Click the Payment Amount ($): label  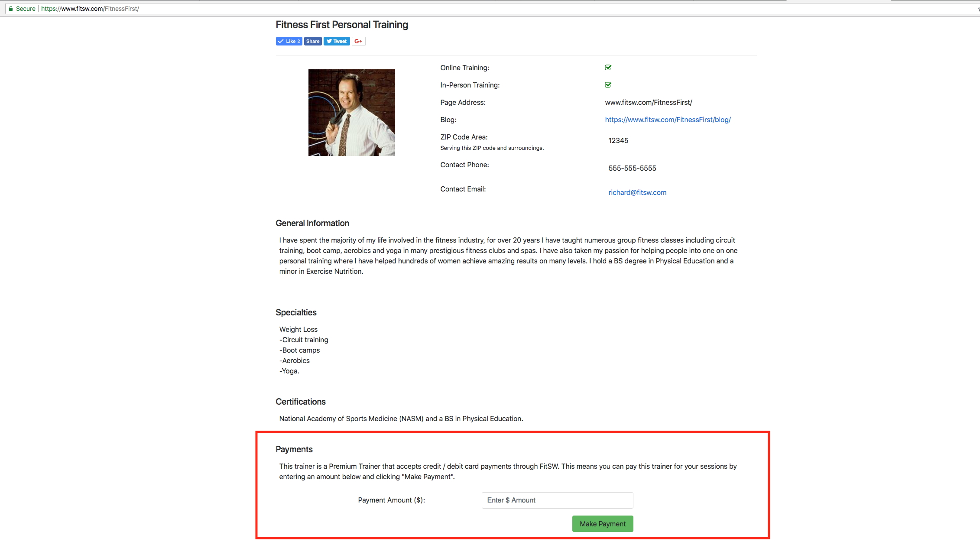(x=392, y=500)
